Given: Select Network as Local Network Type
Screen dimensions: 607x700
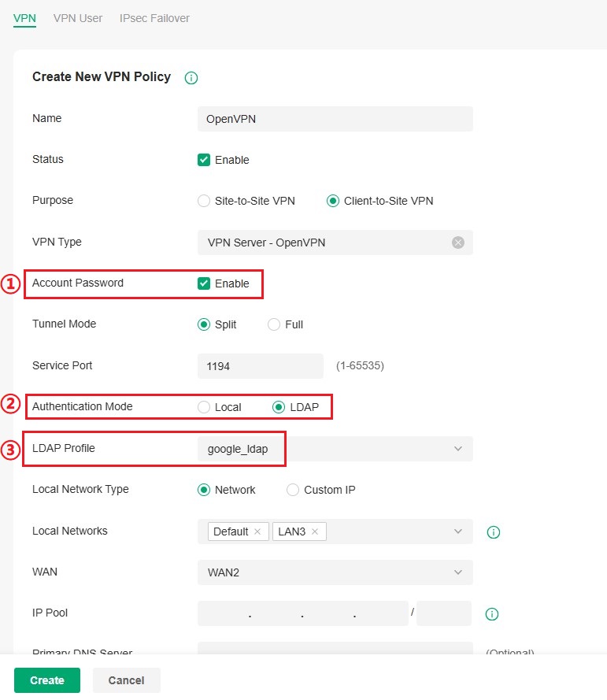Looking at the screenshot, I should click(204, 490).
